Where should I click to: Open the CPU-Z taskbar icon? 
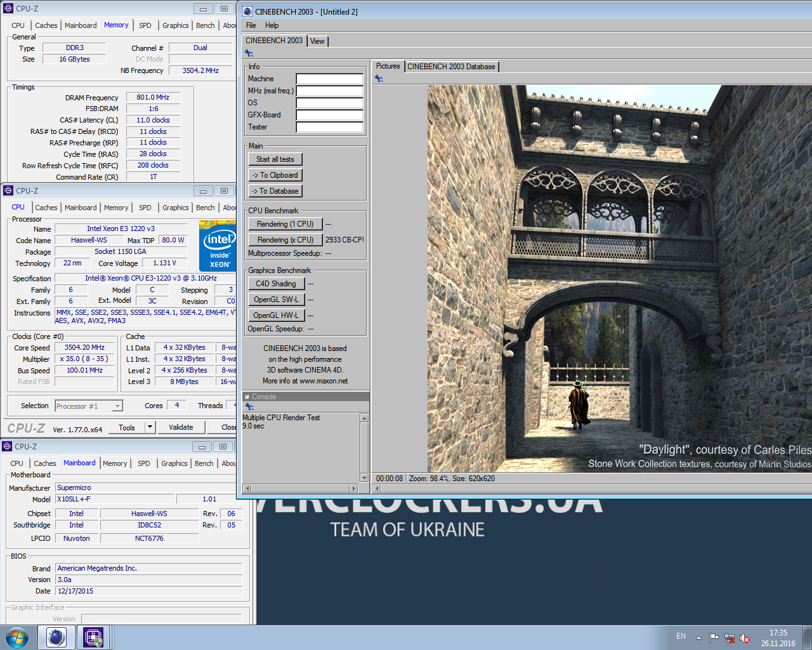coord(93,637)
